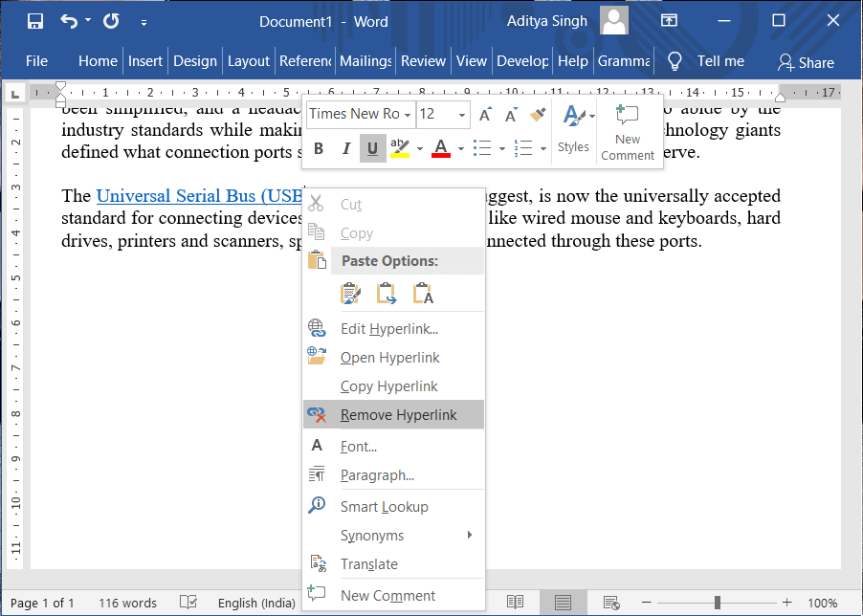
Task: Click the Decrease Font Size icon
Action: pos(511,115)
